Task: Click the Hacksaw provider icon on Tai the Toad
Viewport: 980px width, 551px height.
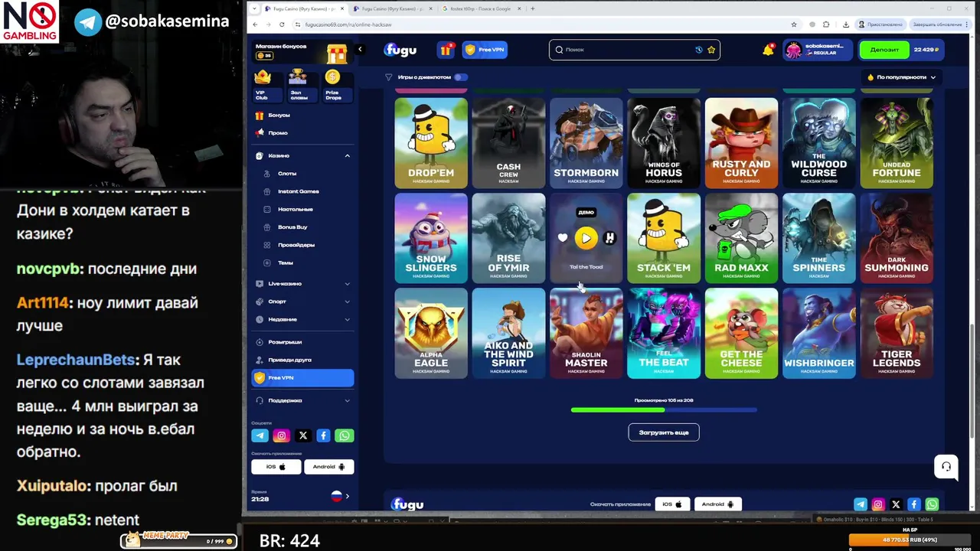Action: click(609, 238)
